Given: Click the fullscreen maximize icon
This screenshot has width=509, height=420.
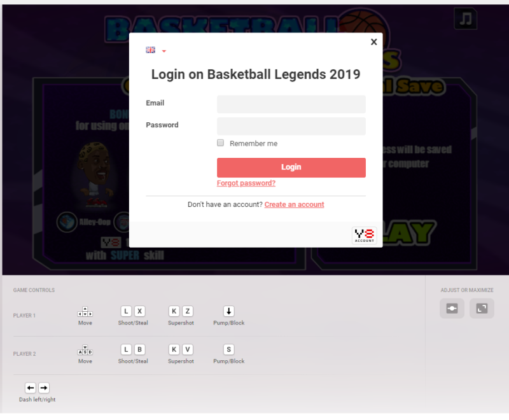Looking at the screenshot, I should click(x=482, y=308).
